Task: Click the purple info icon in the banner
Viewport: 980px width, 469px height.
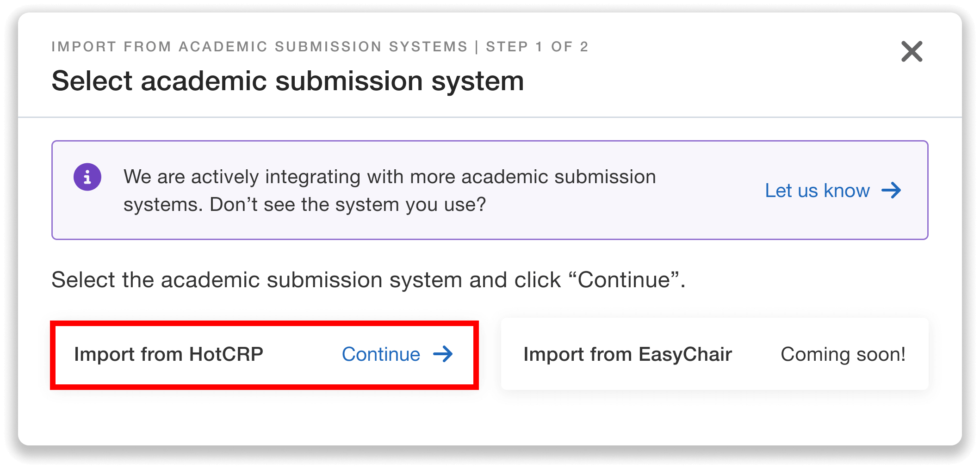Action: click(x=87, y=176)
